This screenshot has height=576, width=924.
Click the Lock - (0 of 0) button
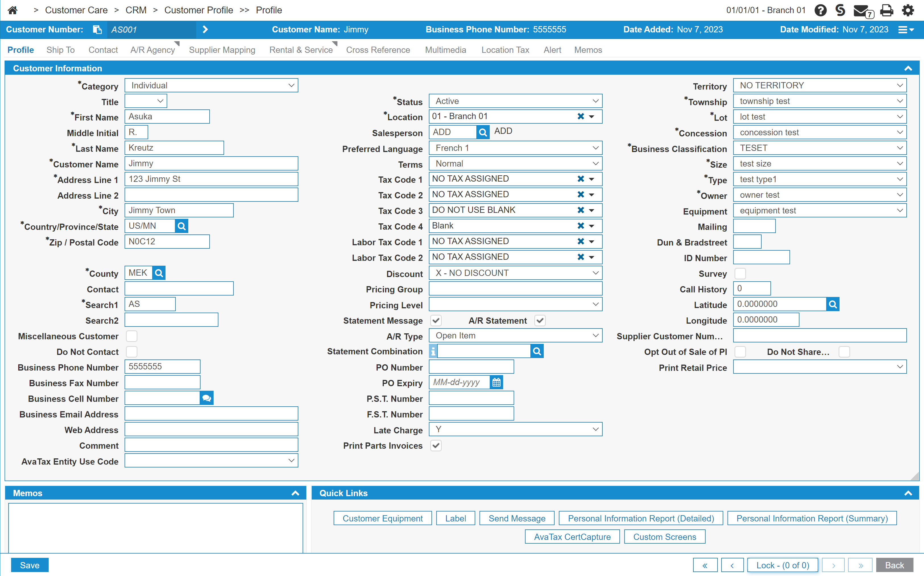pos(783,565)
